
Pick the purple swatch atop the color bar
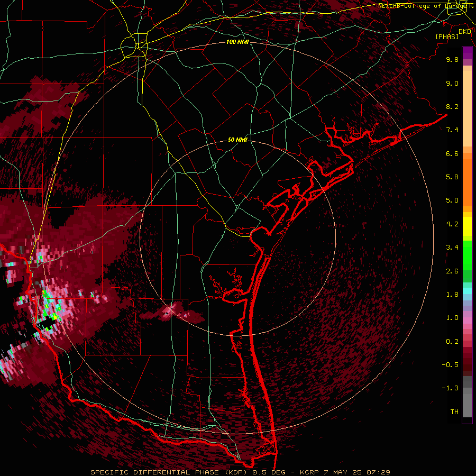pos(467,53)
